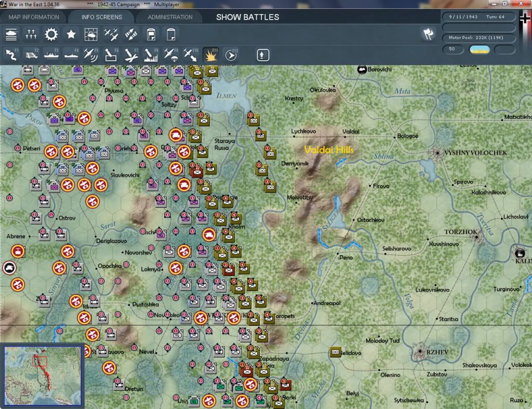Click the Pustoshka town label
Image resolution: width=532 pixels, height=409 pixels.
point(145,305)
